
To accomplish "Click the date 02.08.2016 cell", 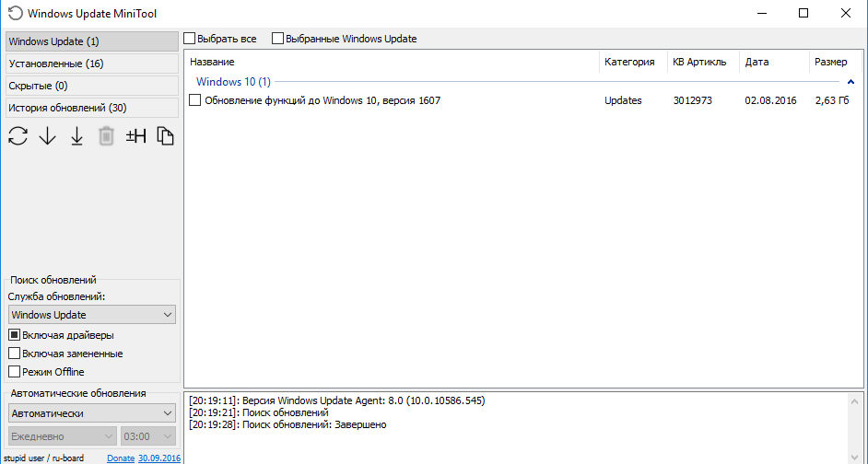I will (x=770, y=100).
